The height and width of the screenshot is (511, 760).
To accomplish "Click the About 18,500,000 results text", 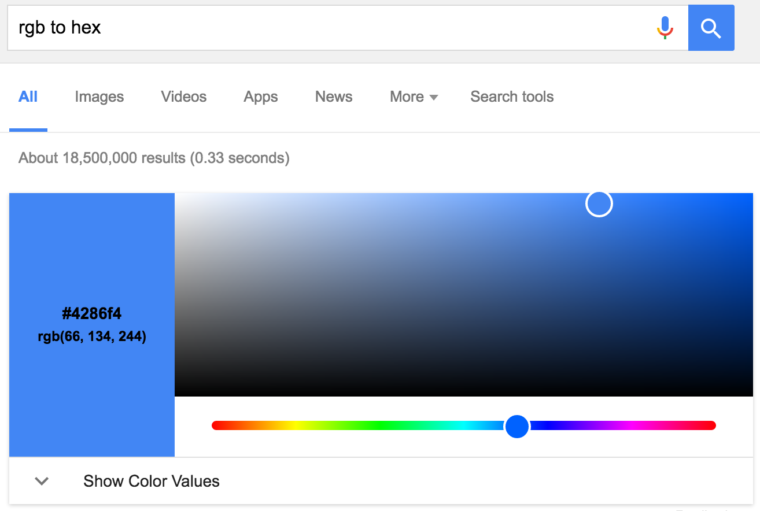I will point(154,158).
